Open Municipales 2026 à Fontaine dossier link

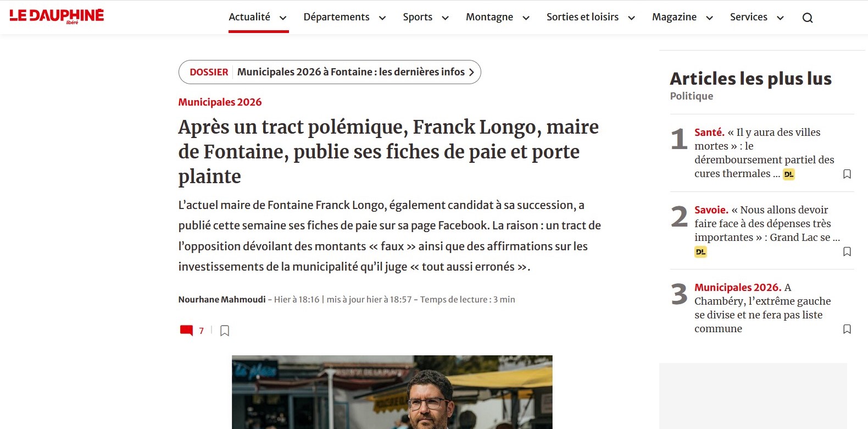350,72
